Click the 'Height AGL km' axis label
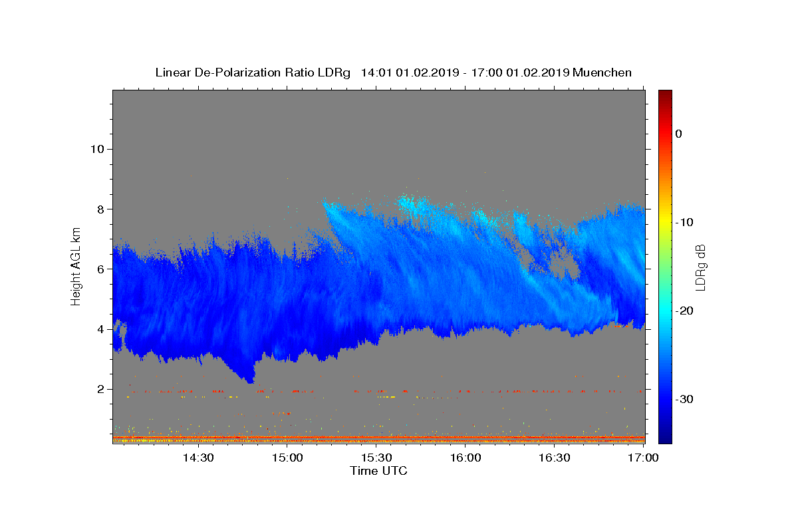 point(76,267)
